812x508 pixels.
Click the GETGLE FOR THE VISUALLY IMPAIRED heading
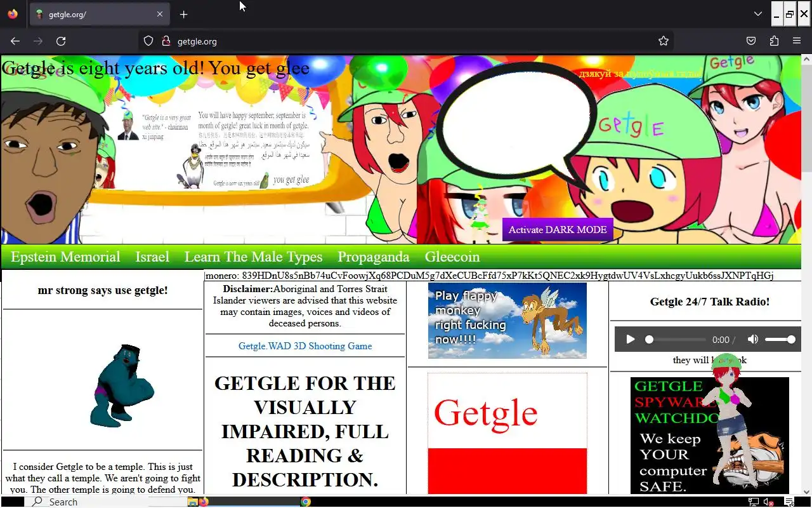(x=305, y=431)
